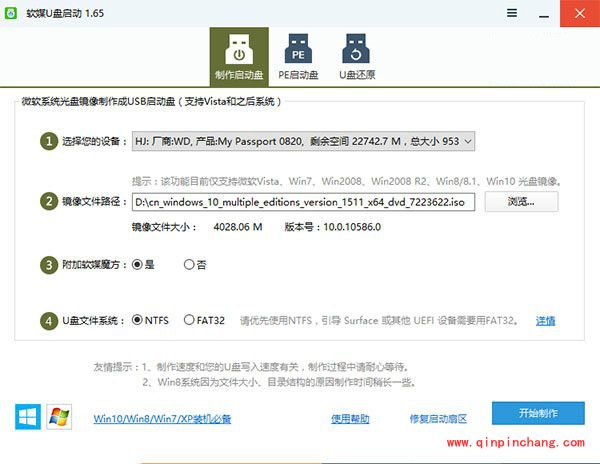This screenshot has height=464, width=600.
Task: Choose FAT32 as U盘 file system
Action: [204, 320]
